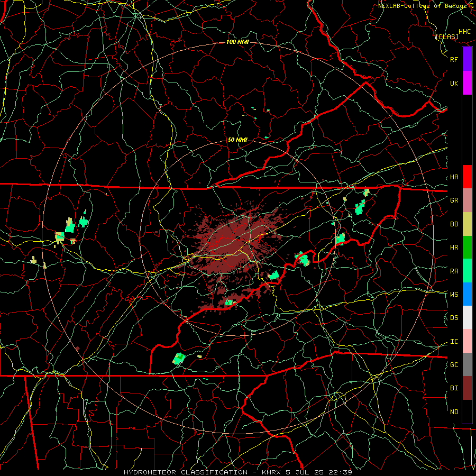
Task: Click the UK magenta legend swatch
Action: coord(467,83)
